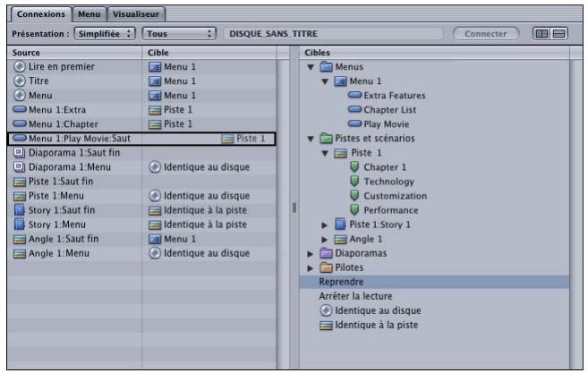The height and width of the screenshot is (373, 588).
Task: Collapse the Menus folder in Cibles
Action: (x=311, y=67)
